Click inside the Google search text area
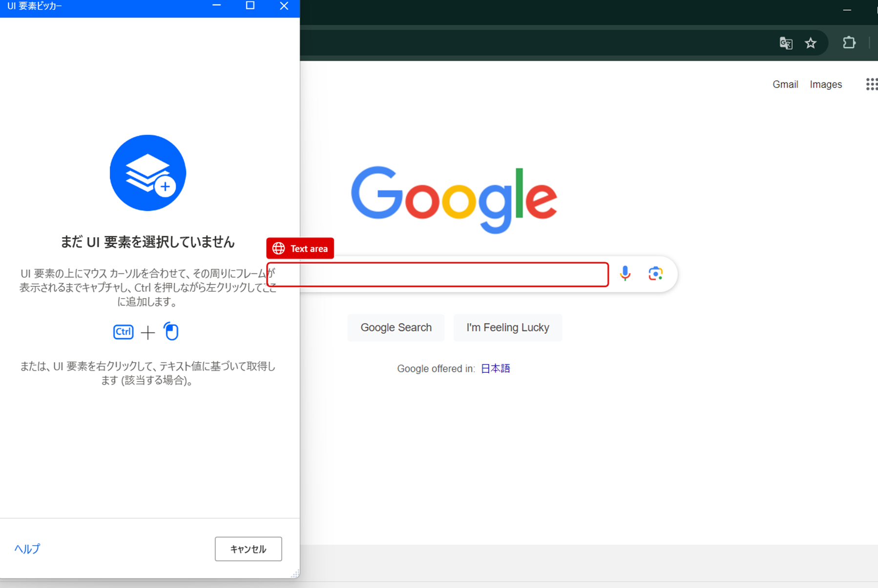The image size is (878, 588). point(438,274)
